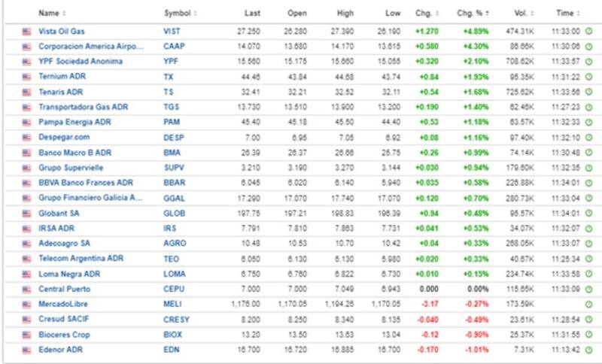The width and height of the screenshot is (602, 364).
Task: Open the Loma Negra ADR stock page
Action: click(x=70, y=274)
